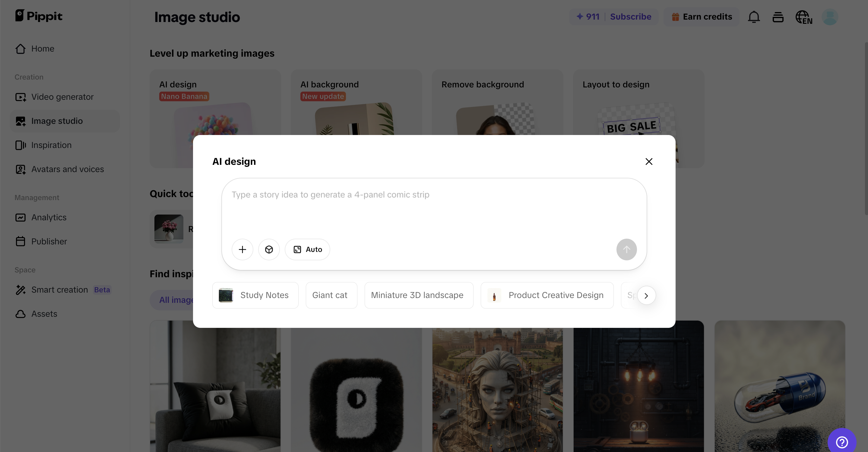
Task: Click the Image studio page heading
Action: [197, 17]
